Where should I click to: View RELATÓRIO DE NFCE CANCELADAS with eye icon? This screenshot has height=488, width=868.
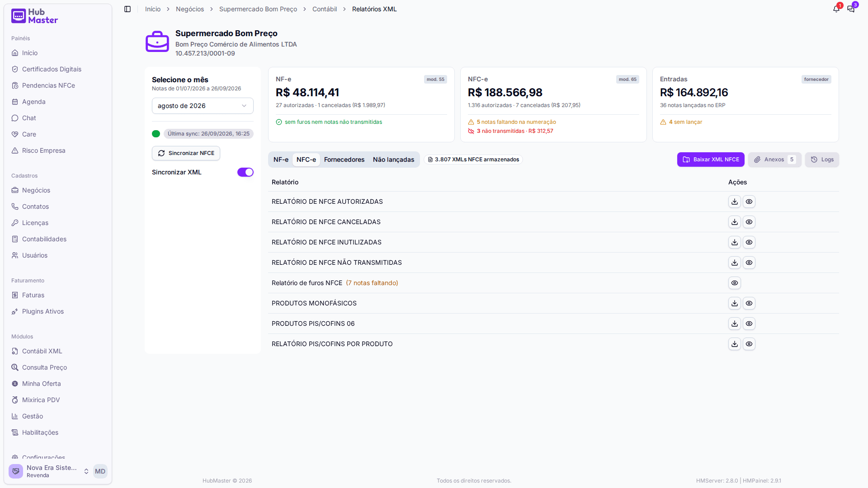click(749, 222)
